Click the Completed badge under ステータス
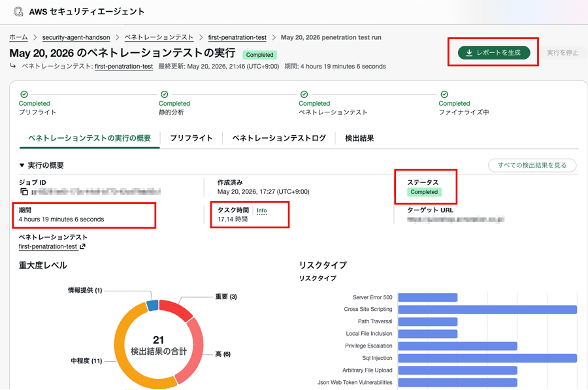 pyautogui.click(x=424, y=192)
